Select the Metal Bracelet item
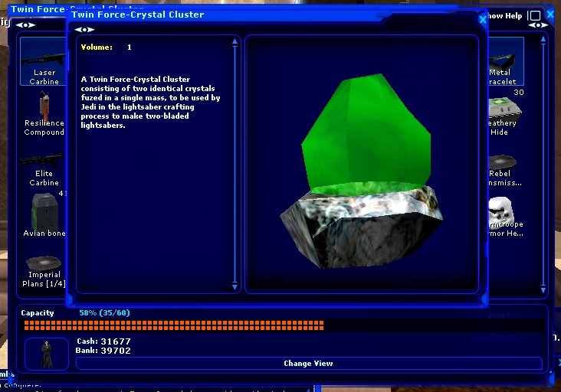Image resolution: width=561 pixels, height=392 pixels. pos(505,56)
